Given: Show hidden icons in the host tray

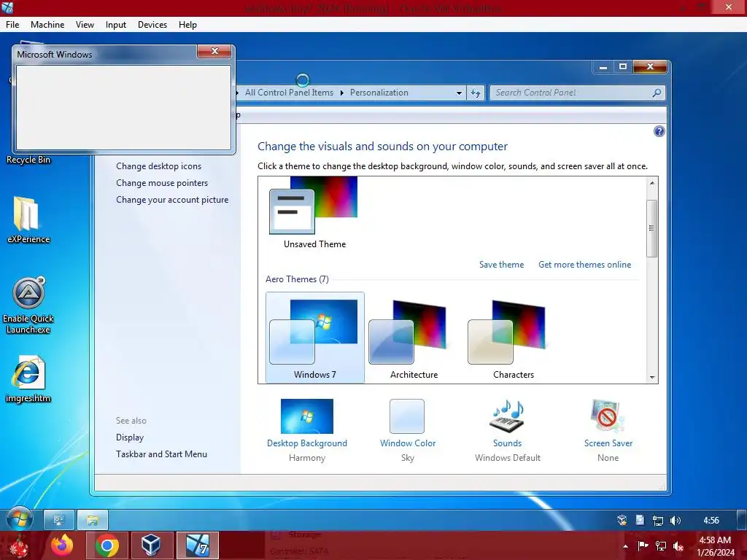Looking at the screenshot, I should pyautogui.click(x=625, y=546).
